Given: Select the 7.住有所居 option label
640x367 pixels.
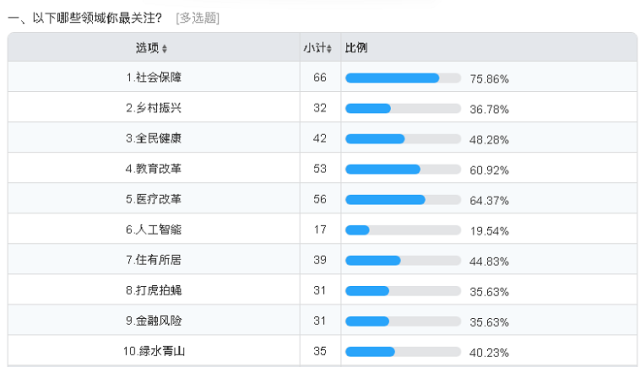Looking at the screenshot, I should (x=153, y=260).
